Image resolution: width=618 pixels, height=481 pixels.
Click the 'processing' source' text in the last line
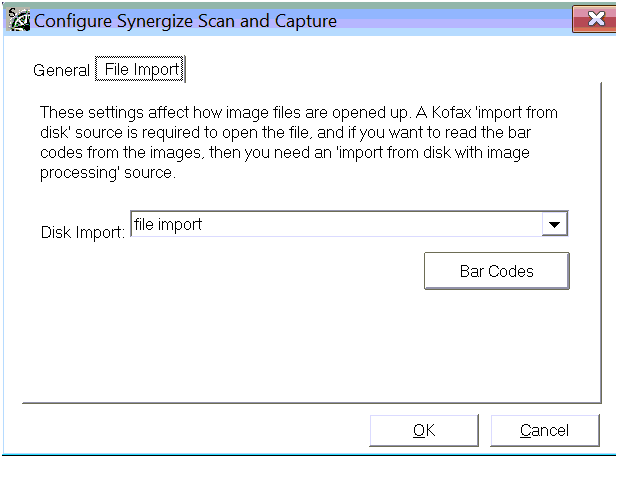pos(108,173)
